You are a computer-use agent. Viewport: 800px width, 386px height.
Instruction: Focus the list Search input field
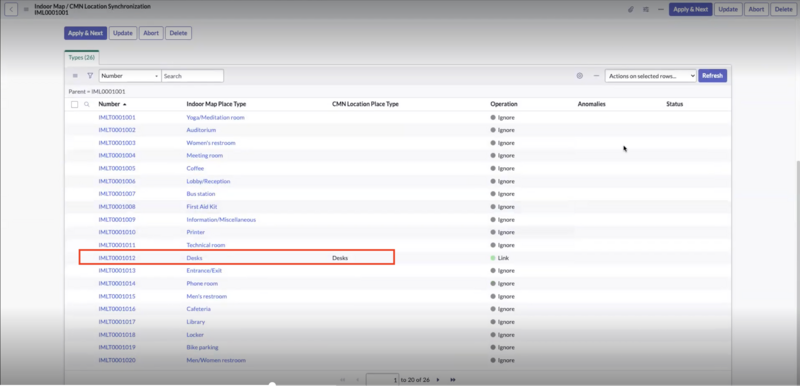click(x=192, y=75)
